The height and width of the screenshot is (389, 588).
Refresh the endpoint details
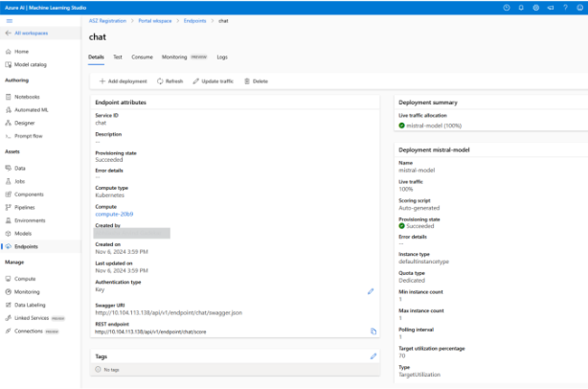coord(170,81)
